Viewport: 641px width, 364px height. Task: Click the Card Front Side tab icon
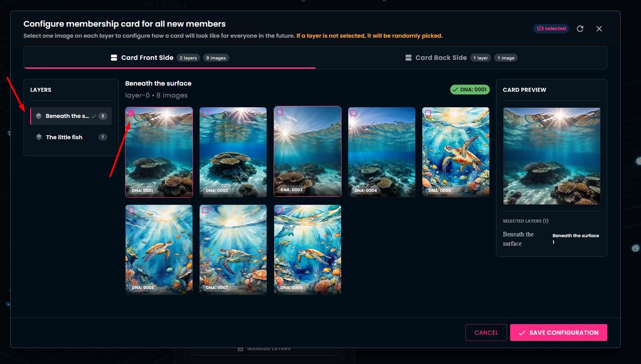click(x=114, y=58)
